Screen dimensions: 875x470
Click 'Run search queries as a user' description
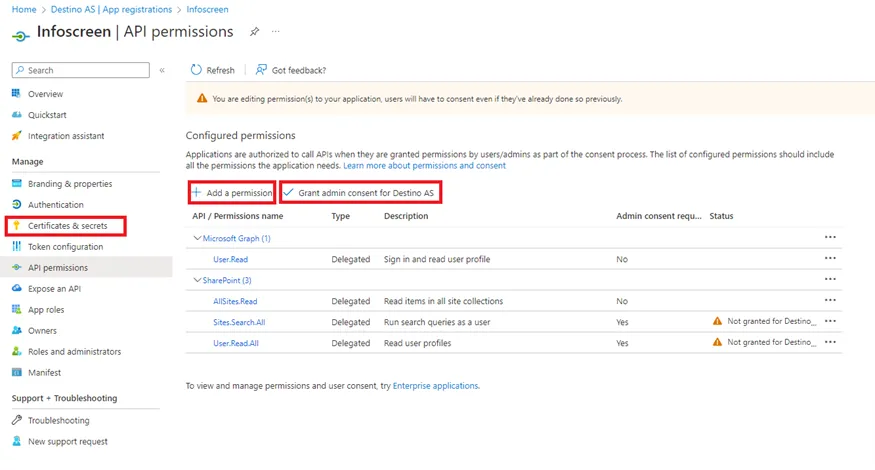tap(437, 323)
